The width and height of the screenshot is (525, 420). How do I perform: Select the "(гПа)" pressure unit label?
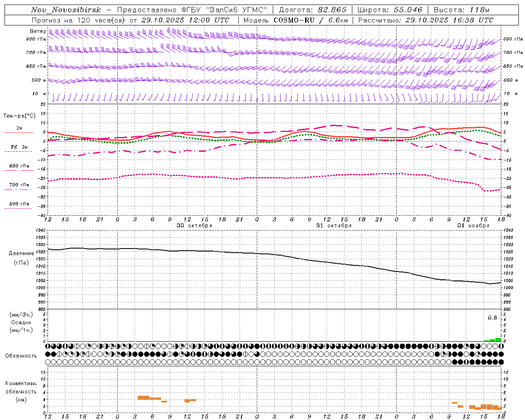pyautogui.click(x=21, y=263)
